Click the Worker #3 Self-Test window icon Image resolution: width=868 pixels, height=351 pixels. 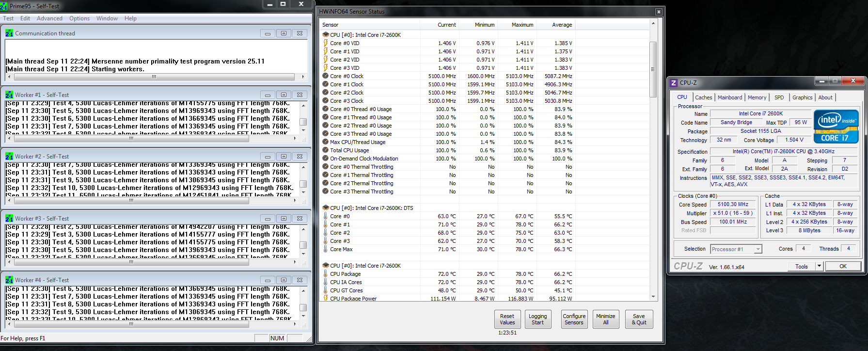pos(9,218)
